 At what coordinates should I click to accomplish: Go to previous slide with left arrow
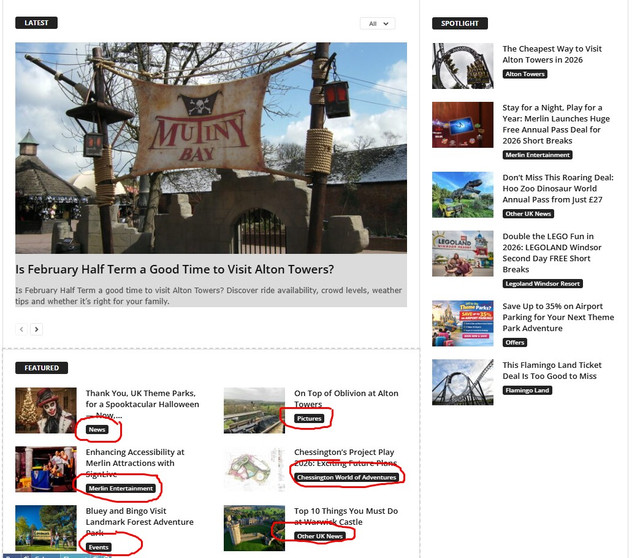pos(22,329)
